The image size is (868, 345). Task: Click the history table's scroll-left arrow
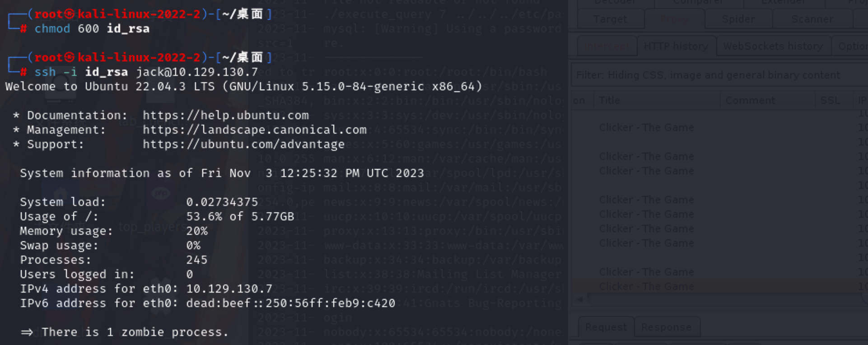[580, 298]
